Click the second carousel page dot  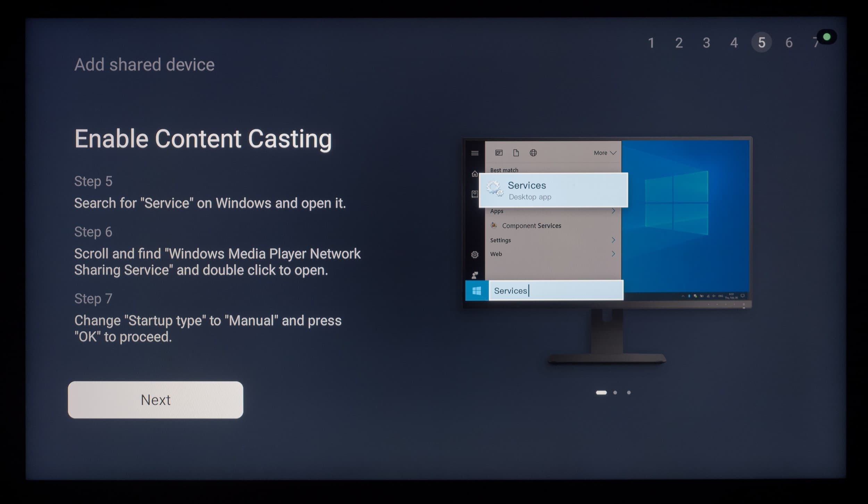[x=615, y=393]
